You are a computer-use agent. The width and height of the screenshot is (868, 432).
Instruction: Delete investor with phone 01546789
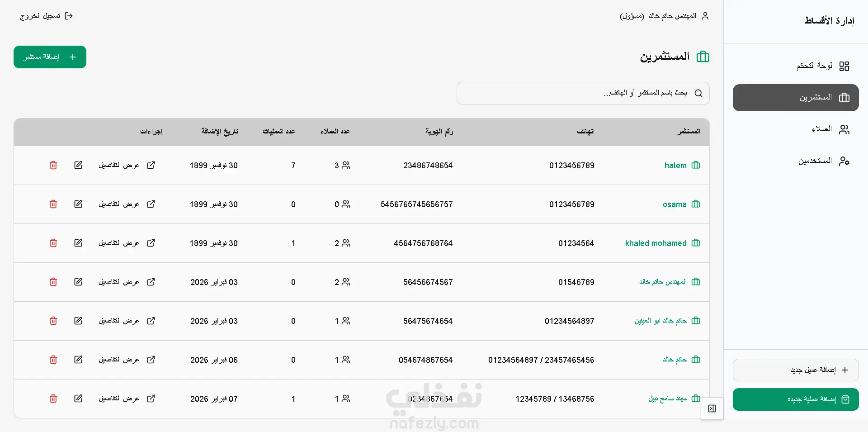53,282
